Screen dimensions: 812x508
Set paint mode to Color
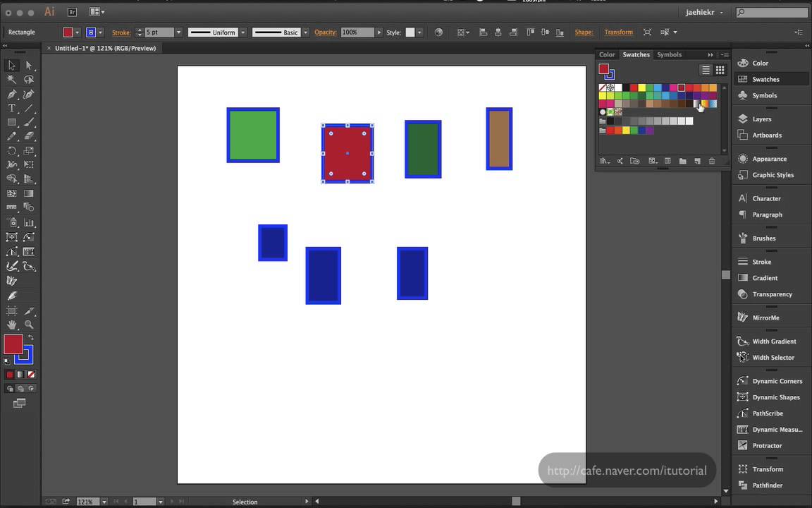click(9, 374)
